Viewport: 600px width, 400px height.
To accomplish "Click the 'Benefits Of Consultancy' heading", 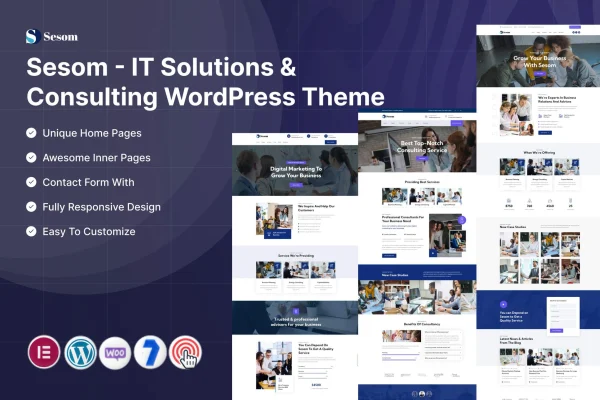I will coord(422,324).
